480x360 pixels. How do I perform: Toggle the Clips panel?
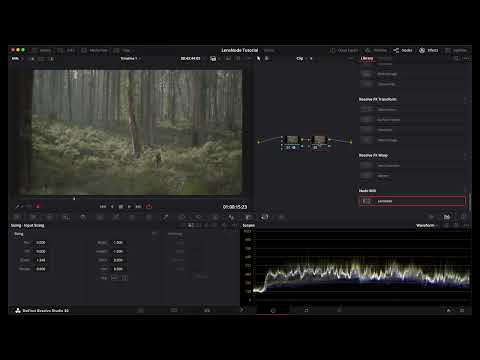point(122,50)
